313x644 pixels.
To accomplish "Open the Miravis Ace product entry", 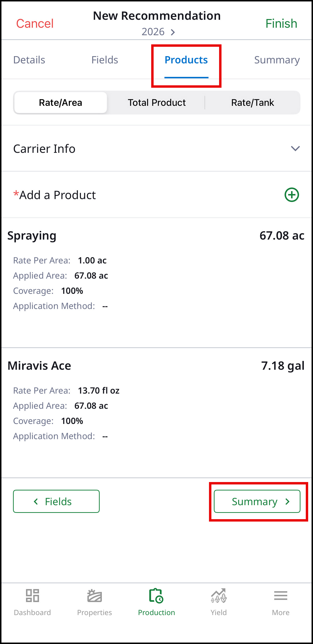I will click(157, 412).
